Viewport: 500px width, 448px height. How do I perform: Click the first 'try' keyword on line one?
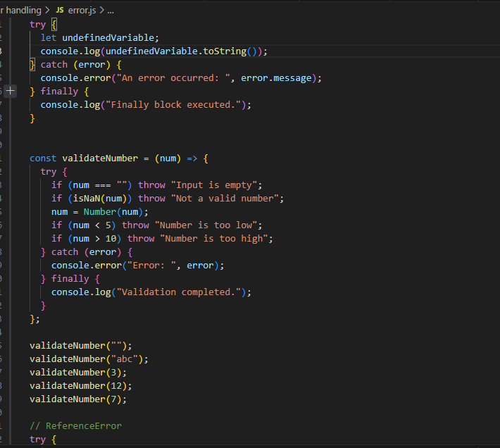37,24
